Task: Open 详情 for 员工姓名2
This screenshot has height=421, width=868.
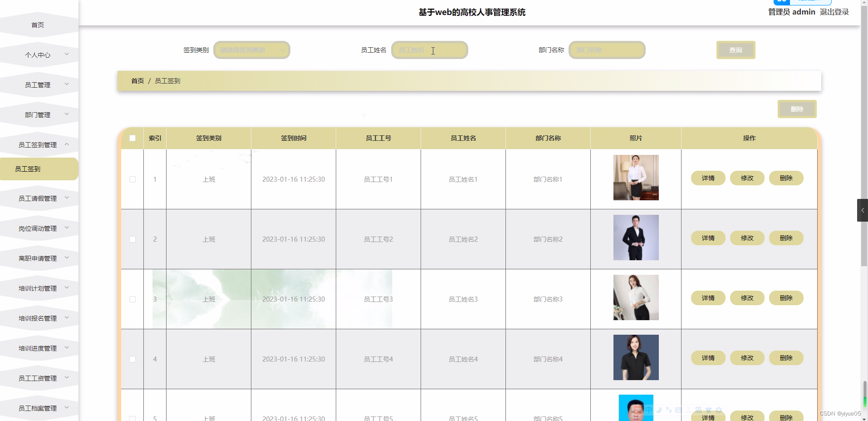Action: point(708,238)
